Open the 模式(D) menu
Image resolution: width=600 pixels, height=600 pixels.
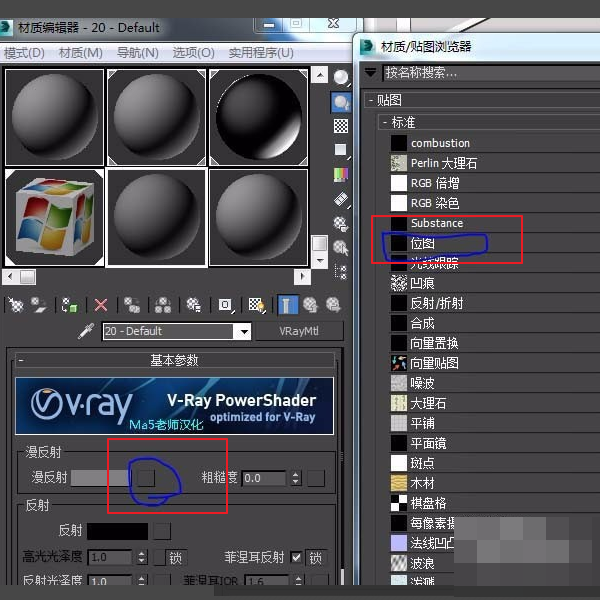[x=24, y=53]
